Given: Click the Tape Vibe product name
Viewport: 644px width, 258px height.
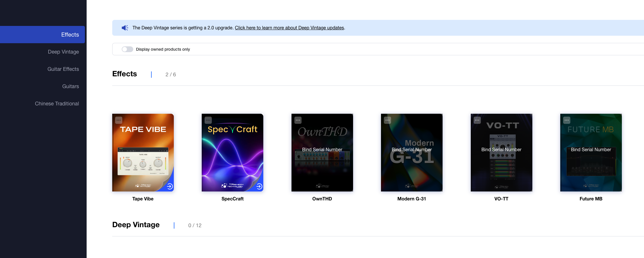Looking at the screenshot, I should tap(143, 199).
